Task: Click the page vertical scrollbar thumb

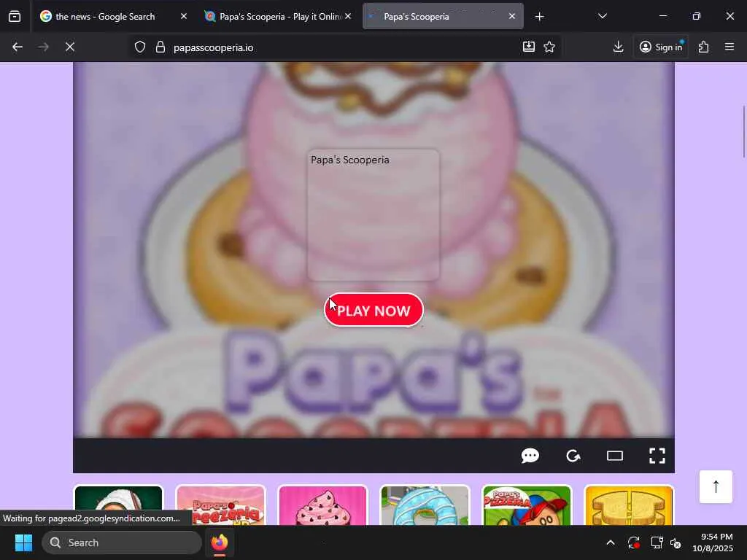Action: (743, 131)
